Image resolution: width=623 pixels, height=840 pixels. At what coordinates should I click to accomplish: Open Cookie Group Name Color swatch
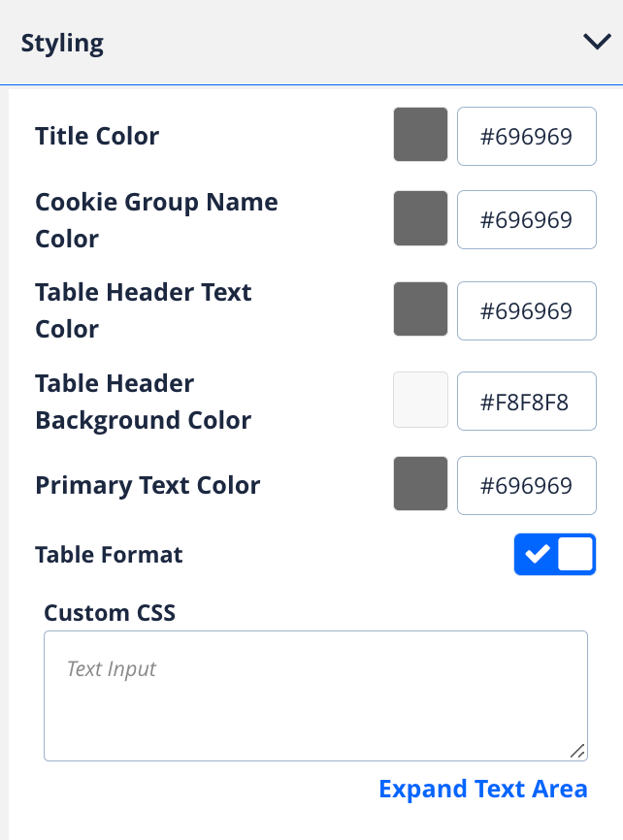pos(420,219)
